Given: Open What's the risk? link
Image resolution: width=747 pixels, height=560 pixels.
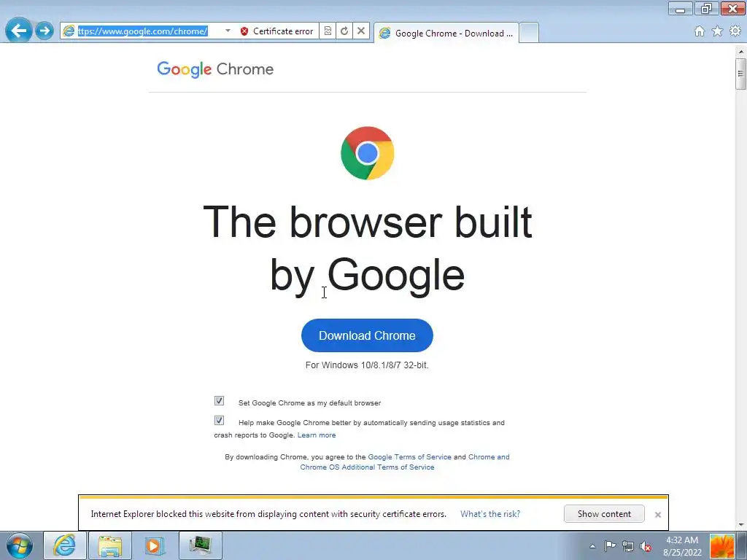Looking at the screenshot, I should [x=490, y=514].
